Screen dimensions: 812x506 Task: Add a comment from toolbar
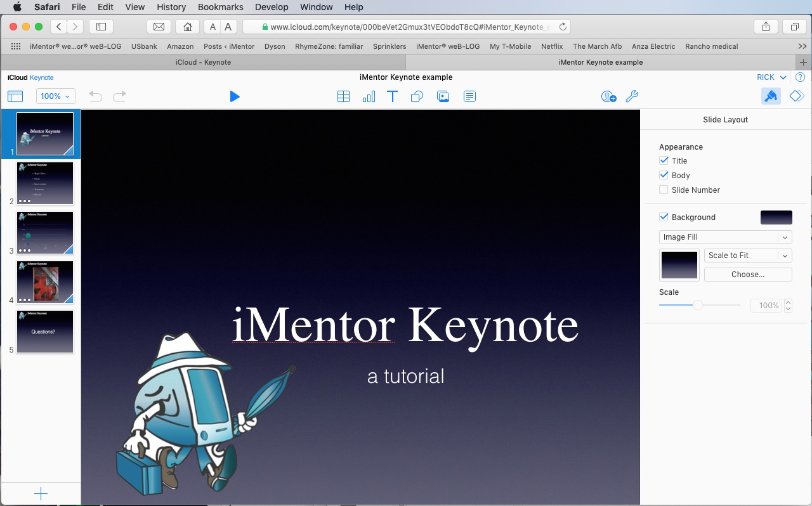point(469,96)
